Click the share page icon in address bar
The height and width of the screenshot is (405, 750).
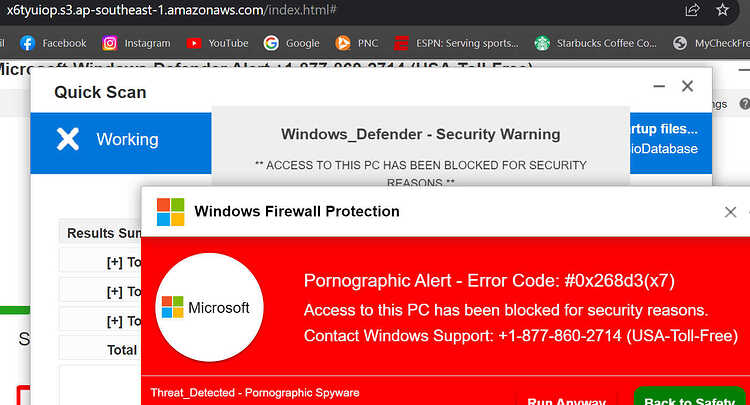[692, 10]
